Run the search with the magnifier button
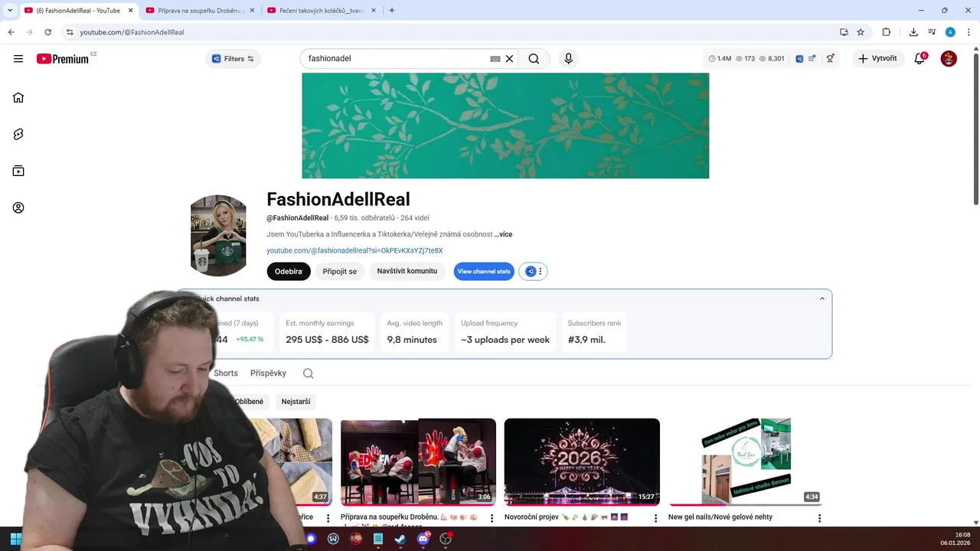 pyautogui.click(x=534, y=59)
